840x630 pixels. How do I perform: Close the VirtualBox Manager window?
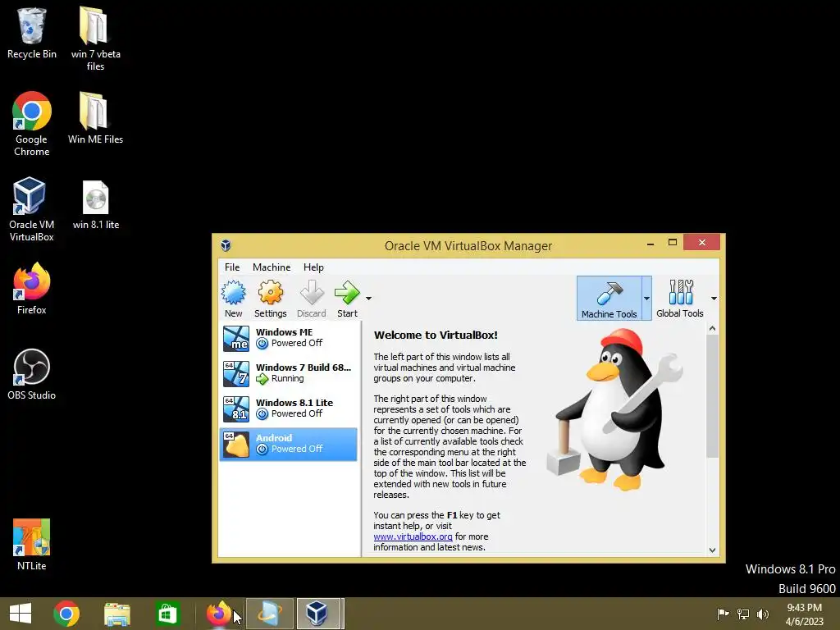pos(702,243)
